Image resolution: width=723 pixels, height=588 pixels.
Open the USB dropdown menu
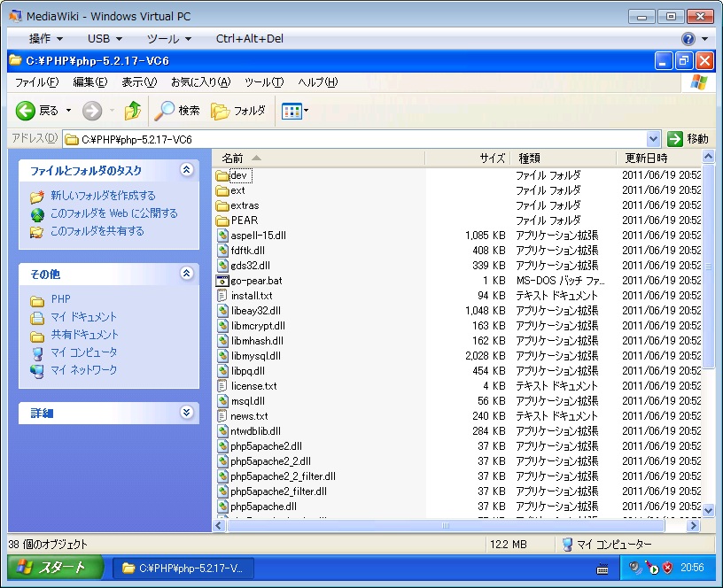pos(105,39)
